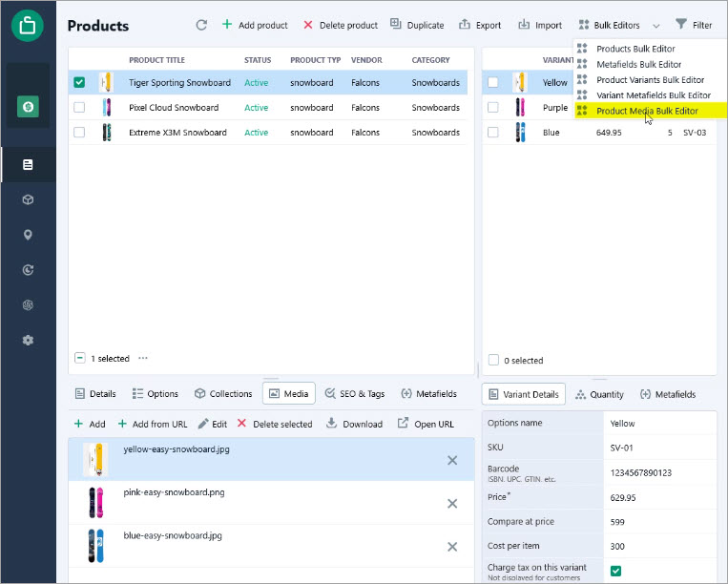Open the Products list sidebar icon

28,164
